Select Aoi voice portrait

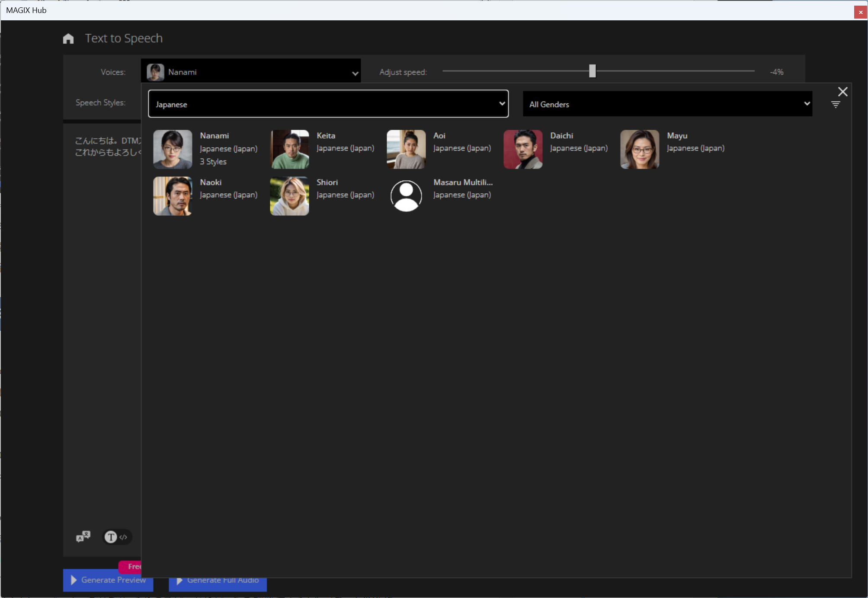point(406,149)
